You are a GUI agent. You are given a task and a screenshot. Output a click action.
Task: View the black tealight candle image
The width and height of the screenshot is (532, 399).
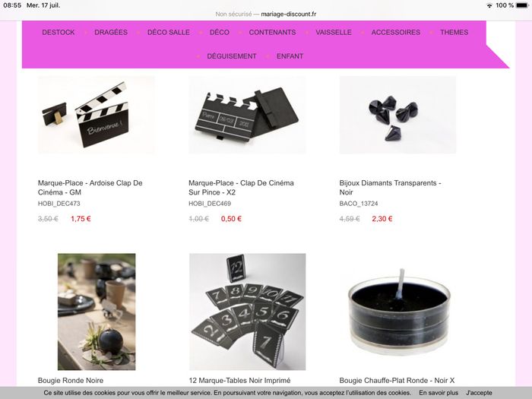pyautogui.click(x=397, y=312)
